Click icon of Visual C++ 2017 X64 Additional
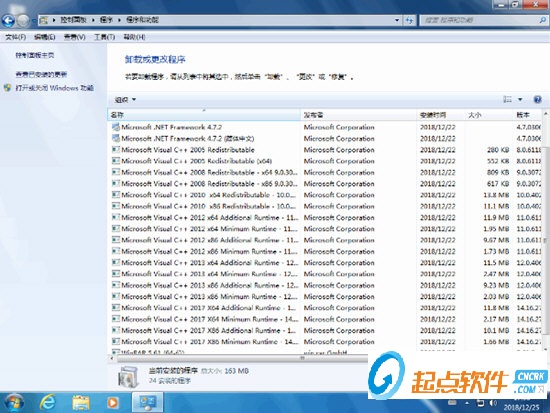 (x=115, y=308)
